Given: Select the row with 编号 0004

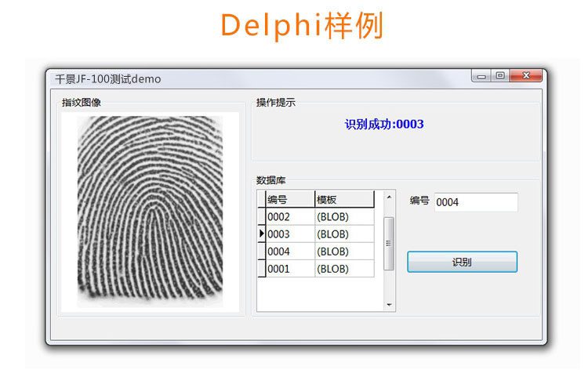Looking at the screenshot, I should point(289,252).
